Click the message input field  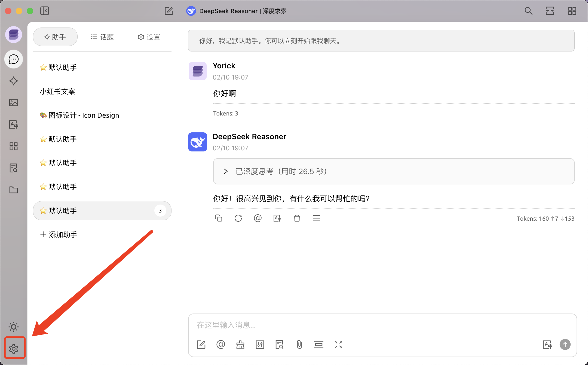tap(382, 325)
